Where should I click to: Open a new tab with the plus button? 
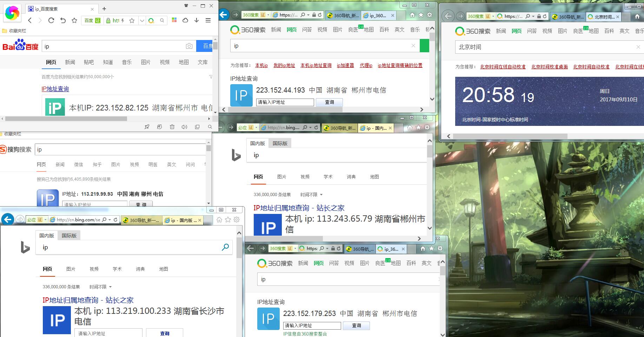coord(104,9)
